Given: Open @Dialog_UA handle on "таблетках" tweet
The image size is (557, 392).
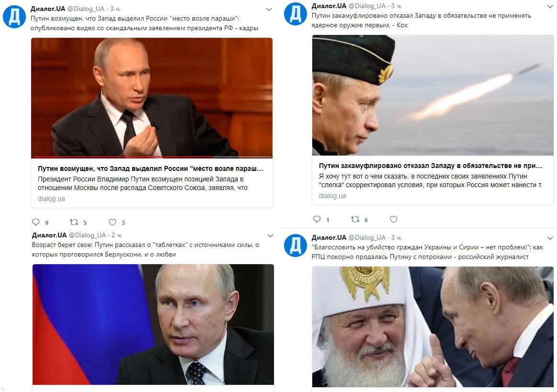Looking at the screenshot, I should pos(87,235).
